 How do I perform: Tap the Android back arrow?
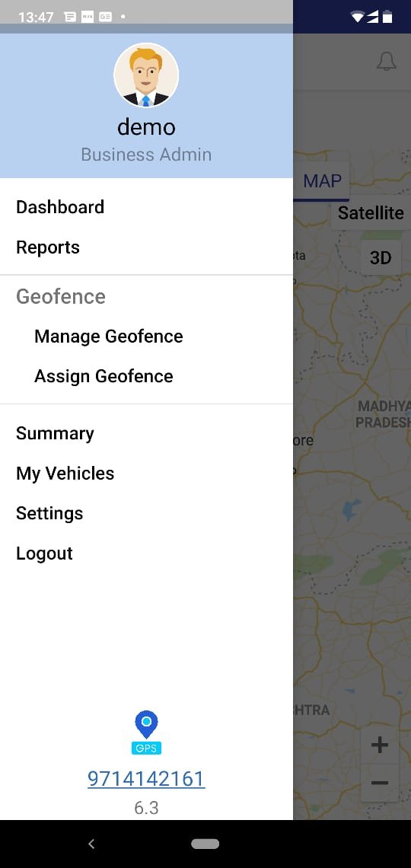click(92, 844)
